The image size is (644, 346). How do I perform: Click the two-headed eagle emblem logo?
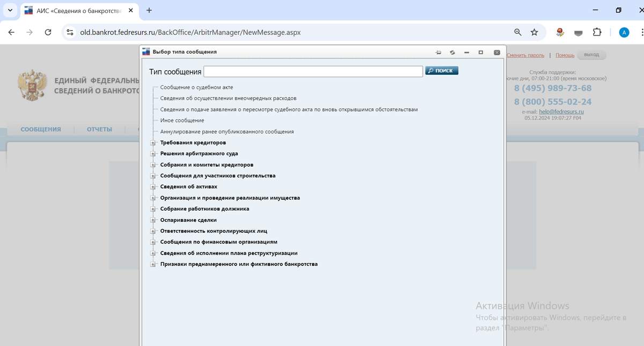(33, 86)
